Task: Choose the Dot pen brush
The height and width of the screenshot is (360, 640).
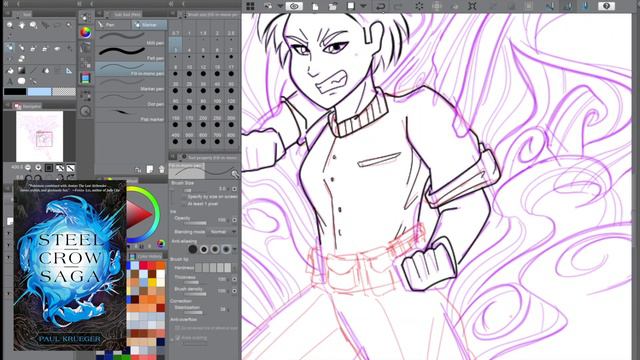Action: 130,100
